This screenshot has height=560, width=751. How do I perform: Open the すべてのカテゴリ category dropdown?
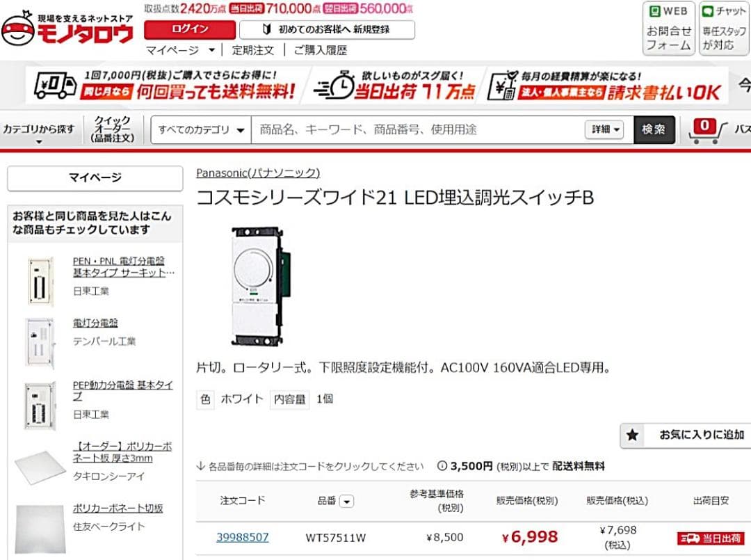[x=201, y=130]
